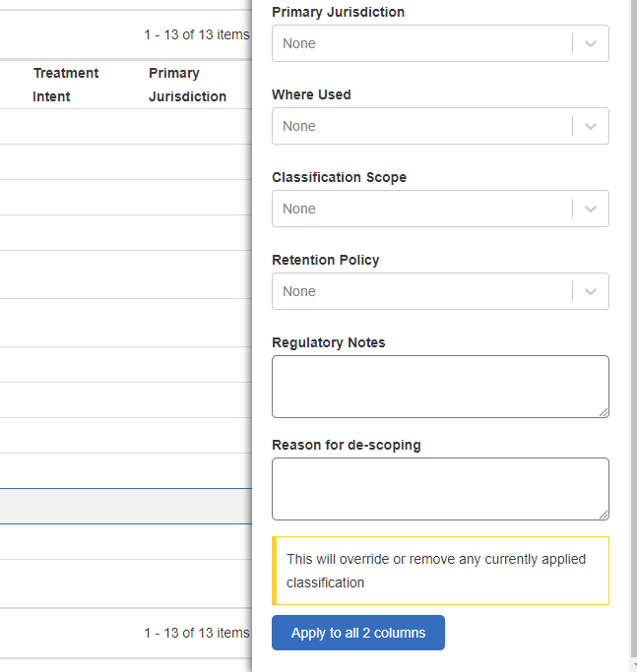Click into the Reason for de-scoping text area
The width and height of the screenshot is (637, 672).
coord(439,488)
